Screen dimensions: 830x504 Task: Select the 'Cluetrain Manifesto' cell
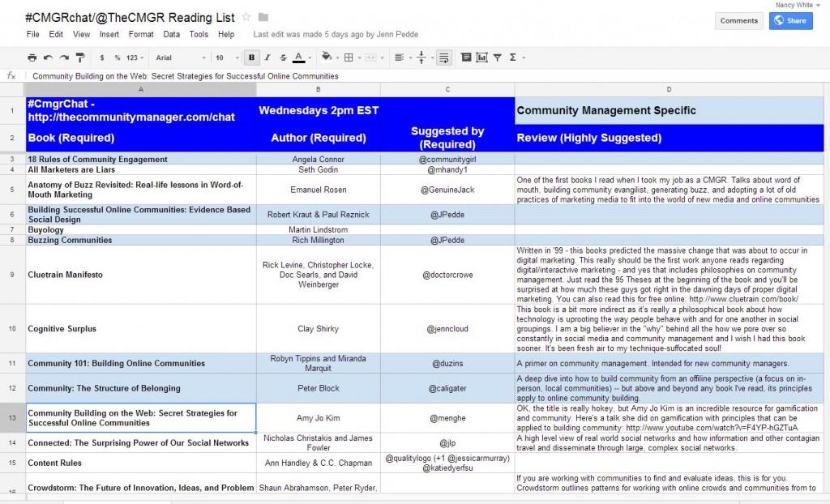coord(141,275)
